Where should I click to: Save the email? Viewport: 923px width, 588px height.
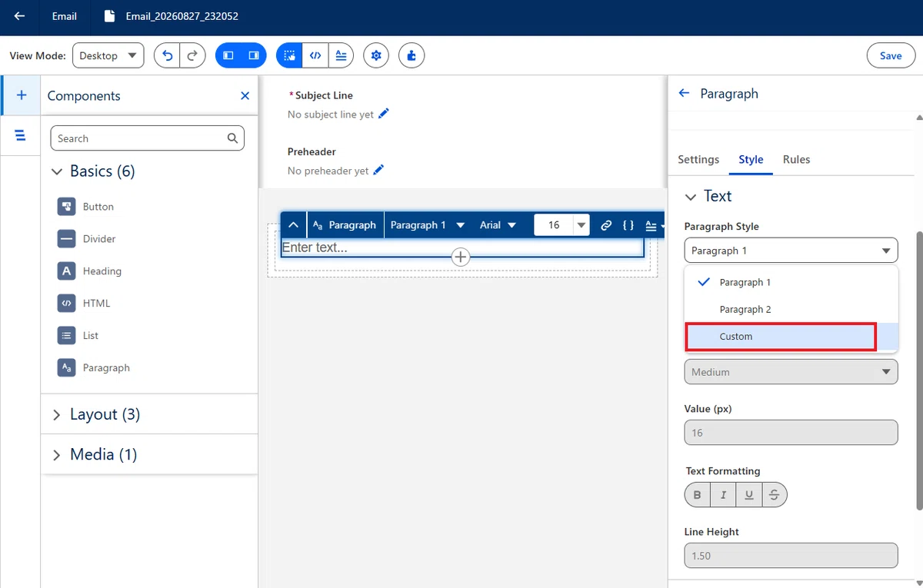pos(891,55)
